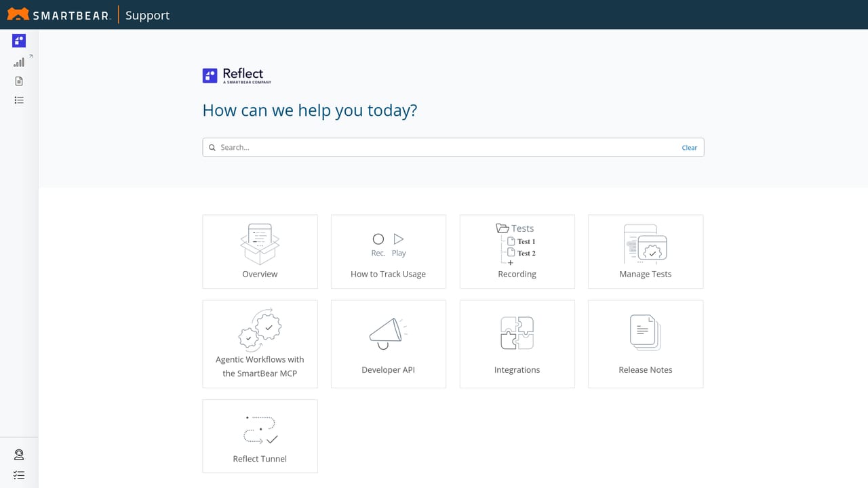The image size is (868, 488).
Task: Open the bar chart icon in sidebar
Action: click(19, 62)
